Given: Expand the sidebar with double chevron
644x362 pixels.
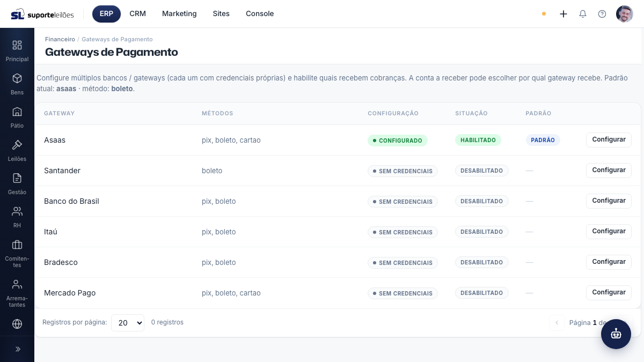Looking at the screenshot, I should [x=17, y=349].
